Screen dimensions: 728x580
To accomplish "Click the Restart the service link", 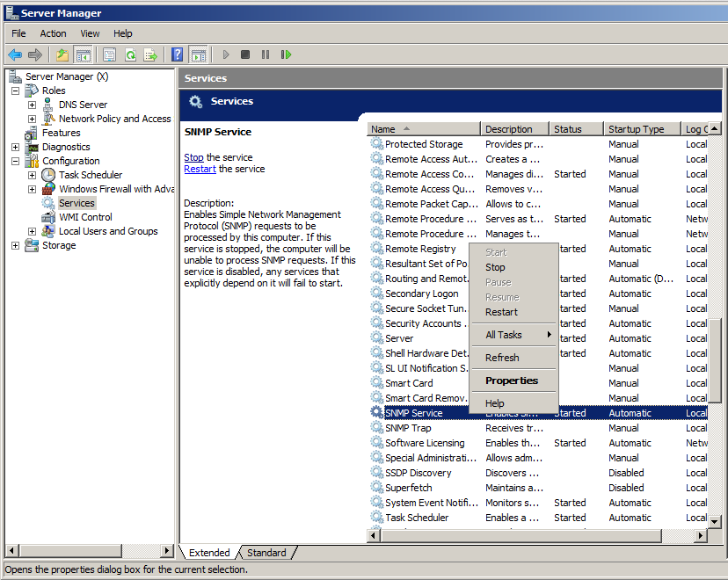I will (x=200, y=169).
